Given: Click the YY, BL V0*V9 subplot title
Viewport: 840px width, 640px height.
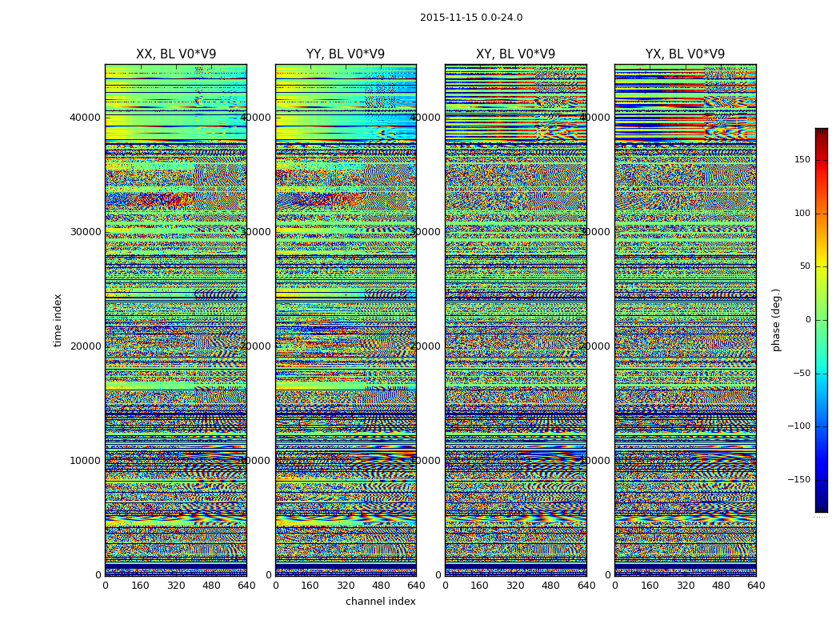Looking at the screenshot, I should point(346,54).
